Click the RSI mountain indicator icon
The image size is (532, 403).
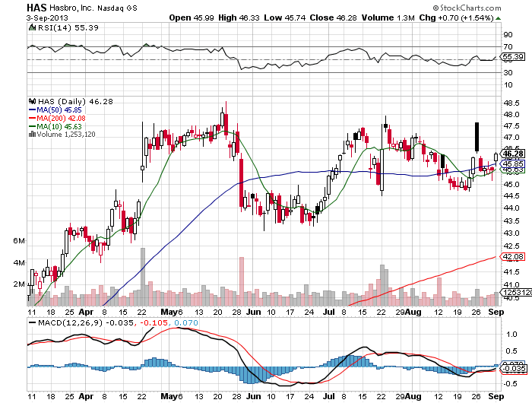point(32,27)
